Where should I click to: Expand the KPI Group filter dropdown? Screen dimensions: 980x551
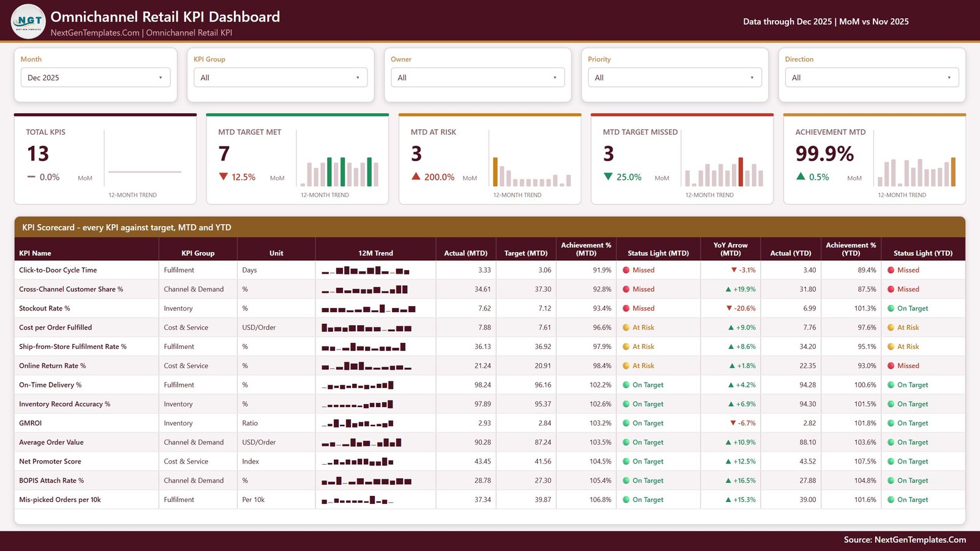[281, 78]
